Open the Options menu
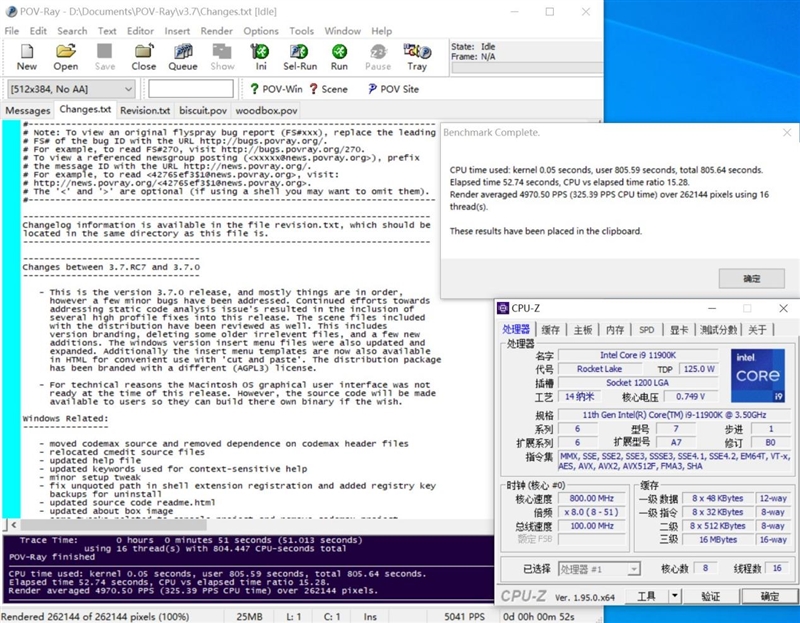This screenshot has width=800, height=623. pyautogui.click(x=261, y=31)
